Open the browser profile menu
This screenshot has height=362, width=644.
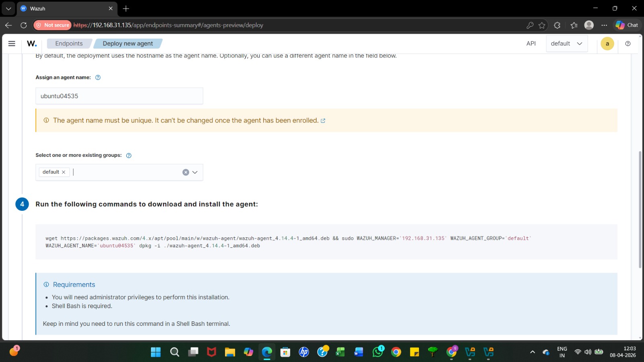(x=589, y=25)
